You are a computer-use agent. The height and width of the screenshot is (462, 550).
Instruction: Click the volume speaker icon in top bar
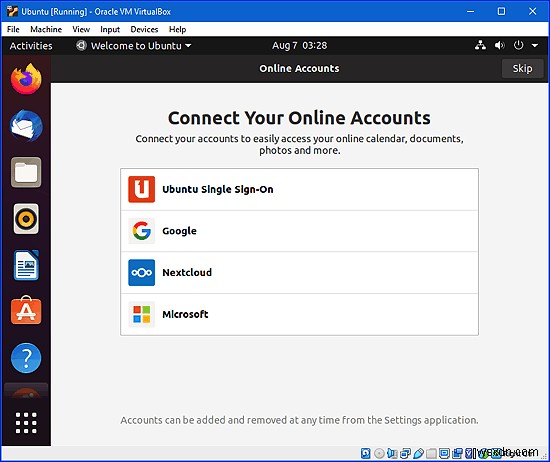tap(499, 45)
